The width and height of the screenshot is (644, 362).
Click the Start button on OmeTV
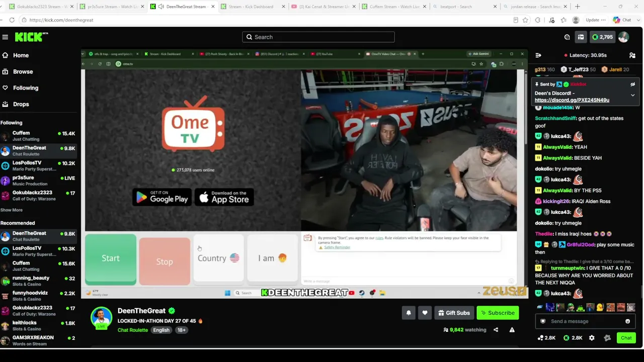[111, 259]
